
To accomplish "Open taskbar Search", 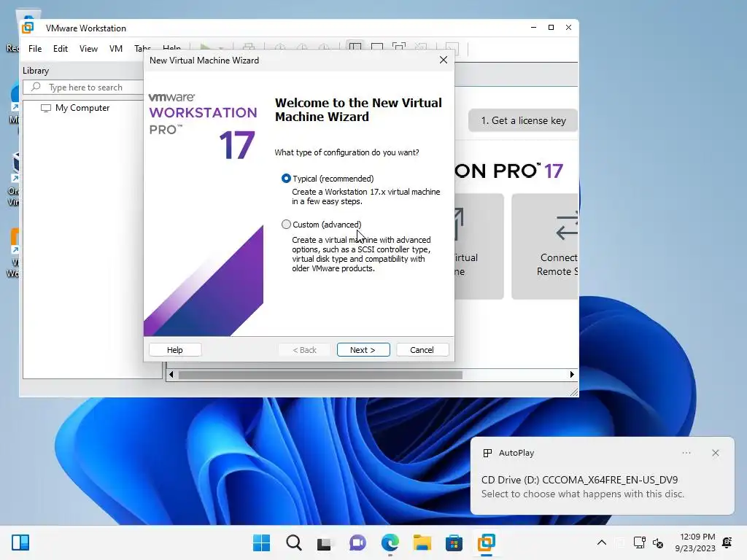I will [294, 542].
